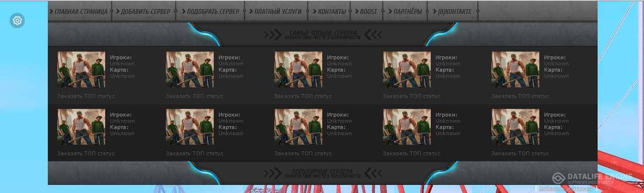Click Заказать ТОП статус under first top-row card

(x=86, y=96)
